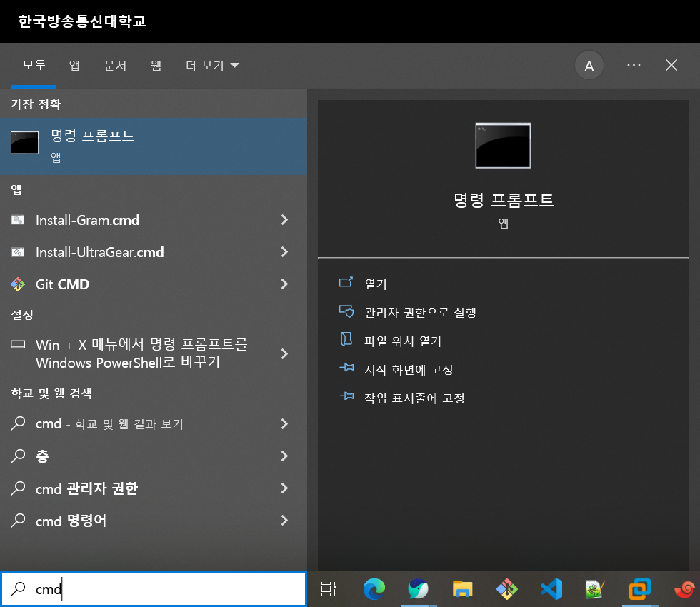Click the large Command Prompt preview icon

point(503,146)
